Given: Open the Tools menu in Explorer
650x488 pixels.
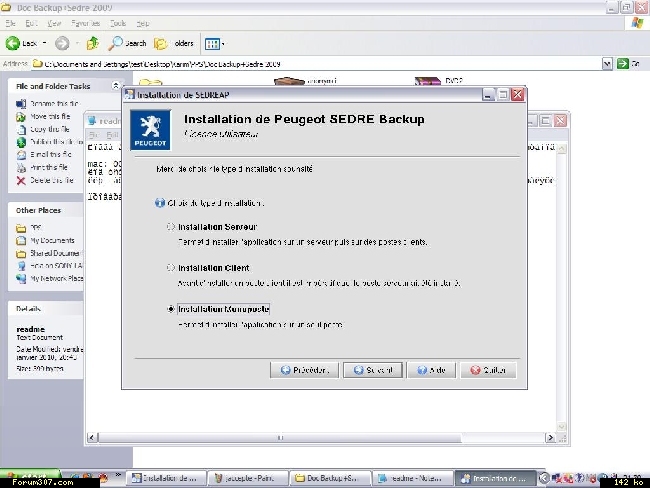Looking at the screenshot, I should tap(118, 23).
